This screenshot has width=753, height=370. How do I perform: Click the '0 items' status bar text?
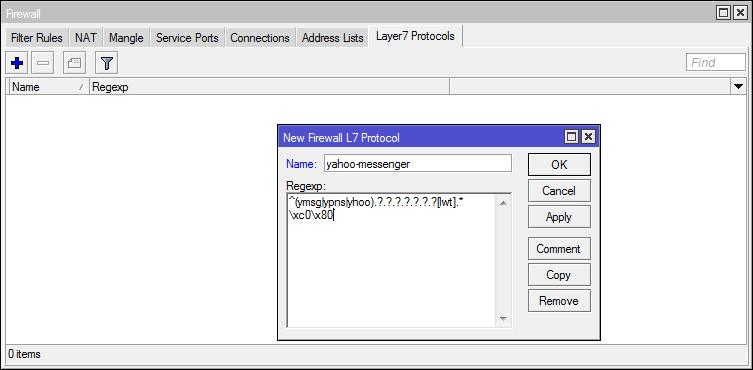[x=24, y=355]
